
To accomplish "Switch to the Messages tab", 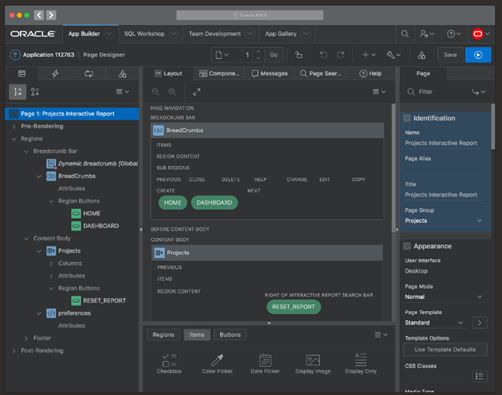I will pyautogui.click(x=270, y=74).
